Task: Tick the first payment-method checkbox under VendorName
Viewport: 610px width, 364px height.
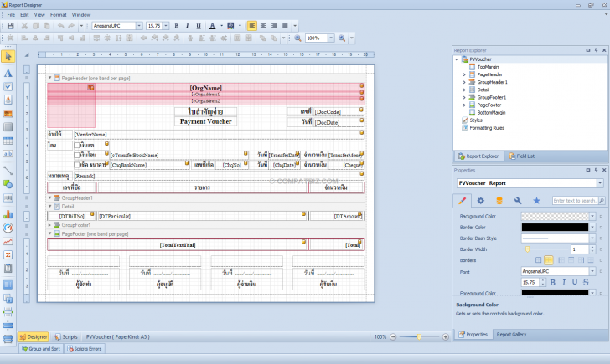Action: [78, 145]
